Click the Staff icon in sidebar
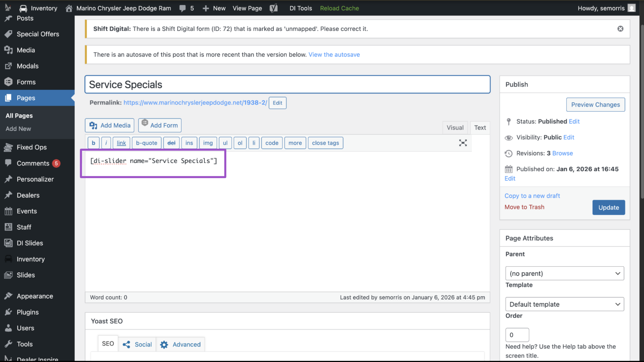 (x=8, y=227)
